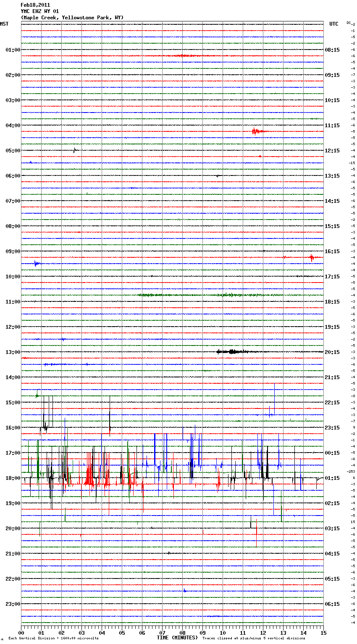Select the "13:00" MST time label
This screenshot has width=357, height=644.
pyautogui.click(x=13, y=352)
